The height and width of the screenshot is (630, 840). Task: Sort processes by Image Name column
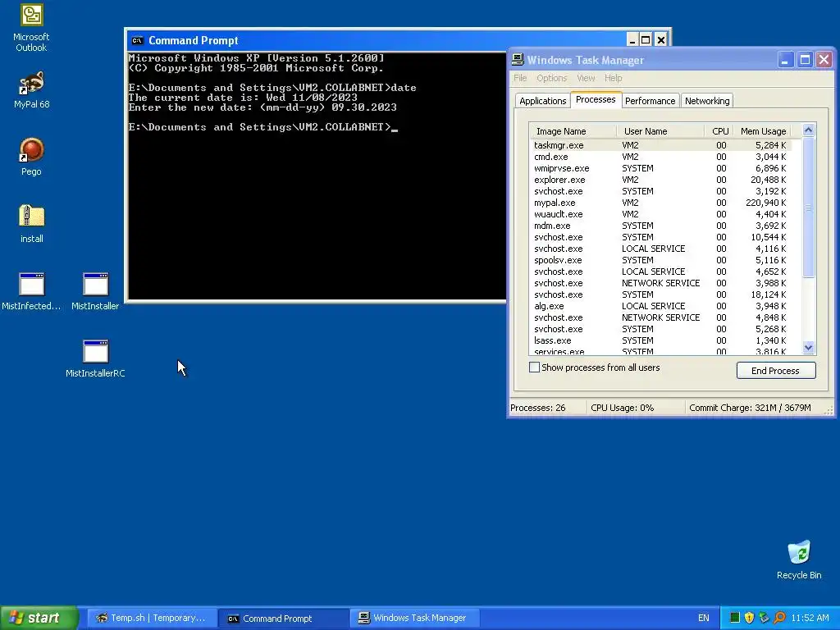coord(573,131)
